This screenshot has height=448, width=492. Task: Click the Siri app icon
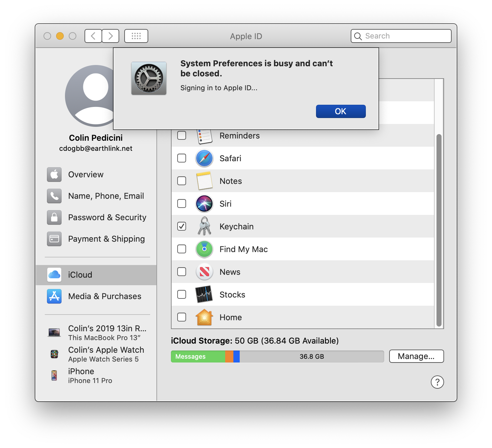pos(204,204)
